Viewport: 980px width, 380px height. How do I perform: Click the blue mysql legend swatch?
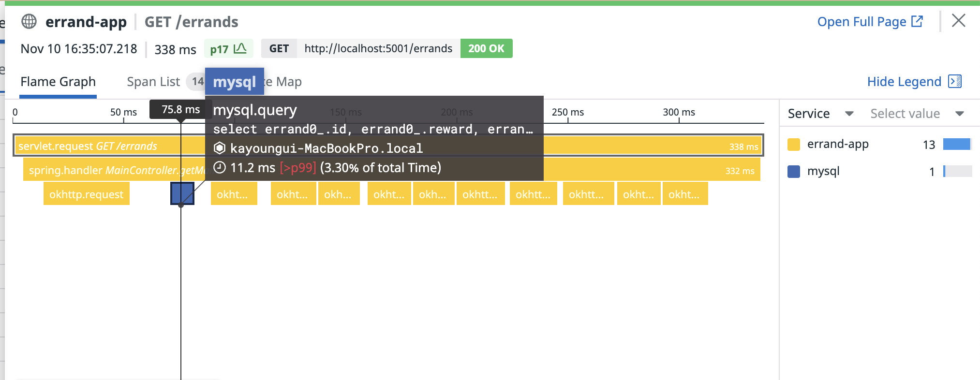(x=794, y=171)
